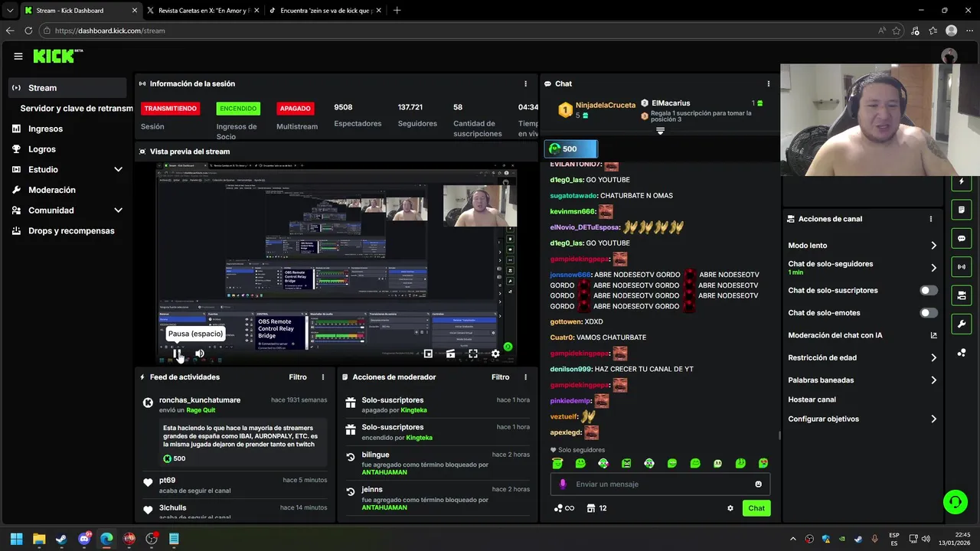
Task: Select Stream in the sidebar
Action: (x=67, y=88)
